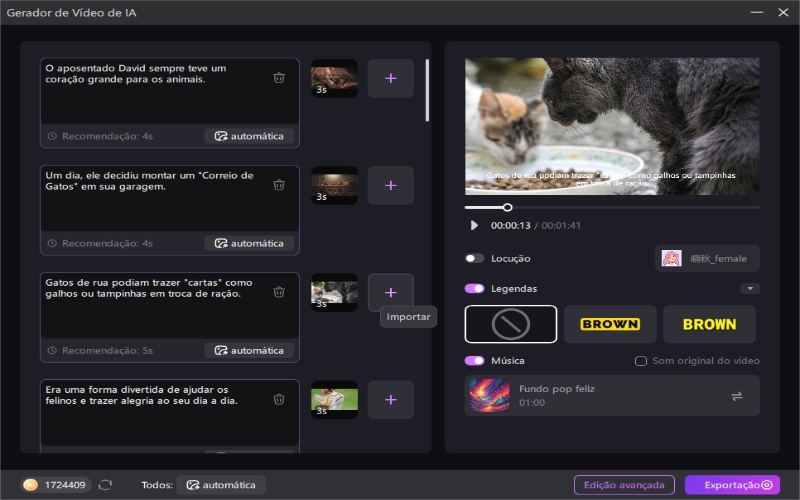
Task: Click the Todos automática button
Action: (221, 485)
